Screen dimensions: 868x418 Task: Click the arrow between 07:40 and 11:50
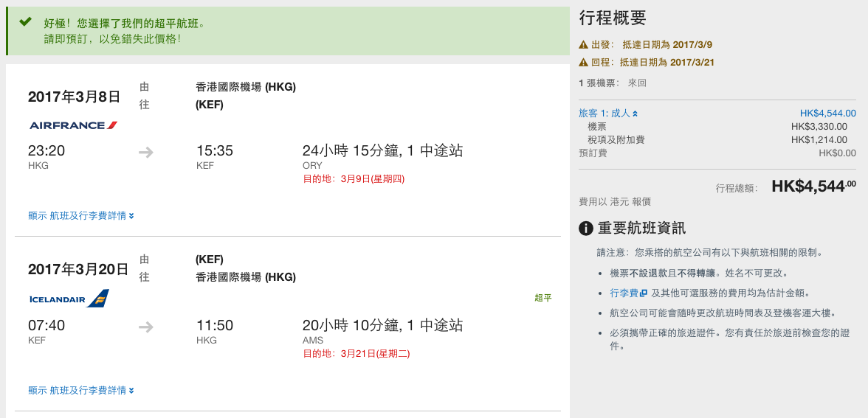pyautogui.click(x=146, y=327)
